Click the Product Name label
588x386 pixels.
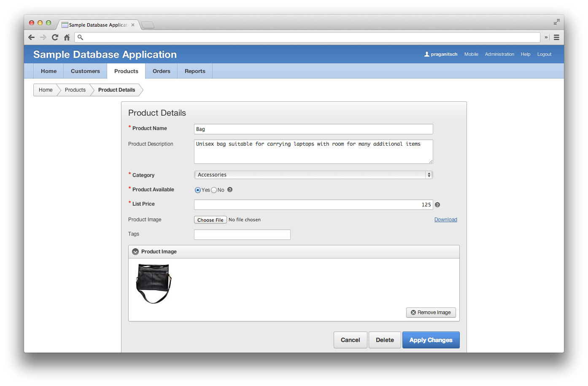tap(150, 128)
